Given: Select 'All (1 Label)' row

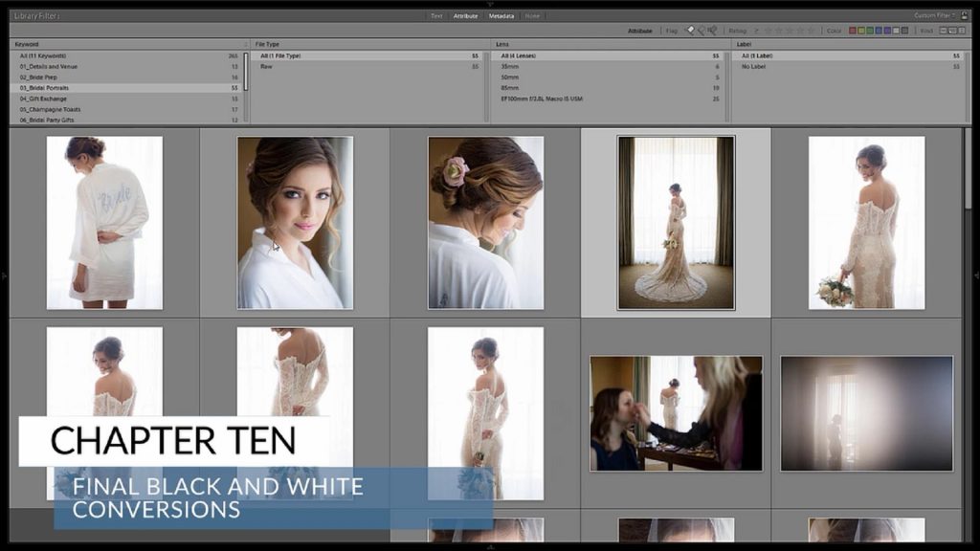Looking at the screenshot, I should click(849, 55).
